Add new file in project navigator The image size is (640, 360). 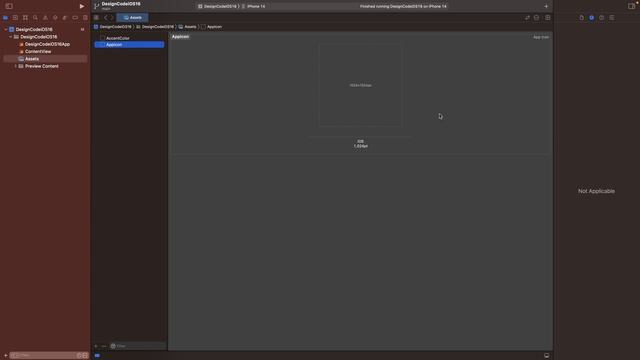[5, 356]
